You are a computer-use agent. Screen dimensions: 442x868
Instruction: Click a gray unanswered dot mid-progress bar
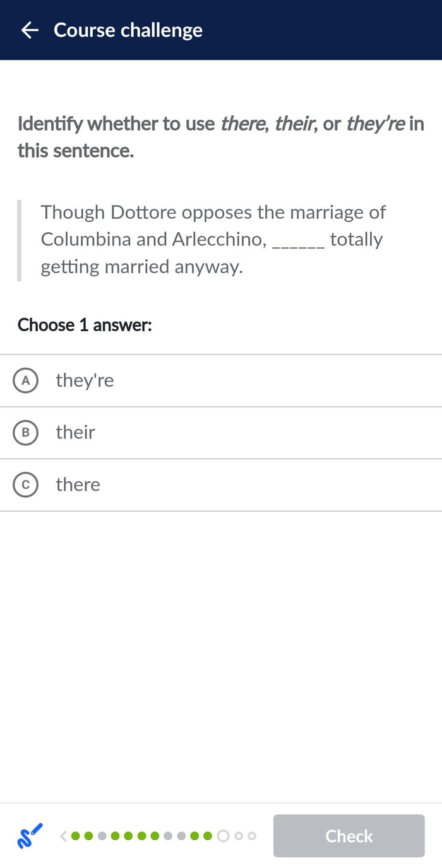coord(168,835)
